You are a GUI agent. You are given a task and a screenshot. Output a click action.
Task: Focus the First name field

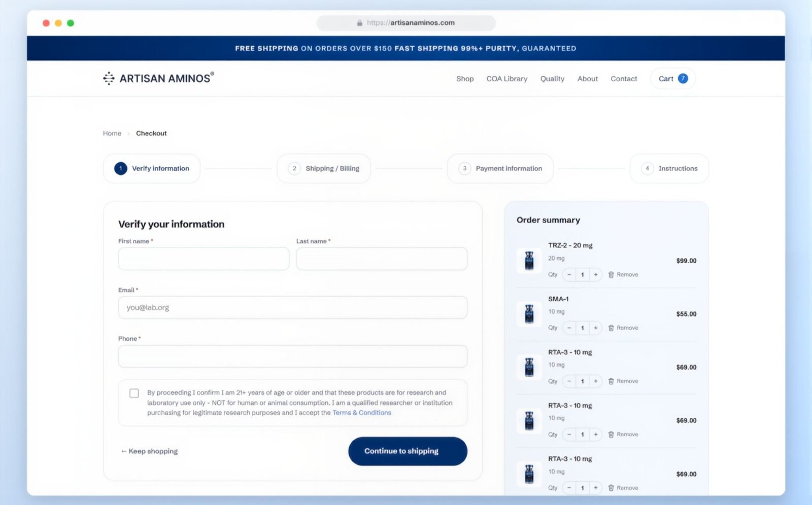(204, 259)
